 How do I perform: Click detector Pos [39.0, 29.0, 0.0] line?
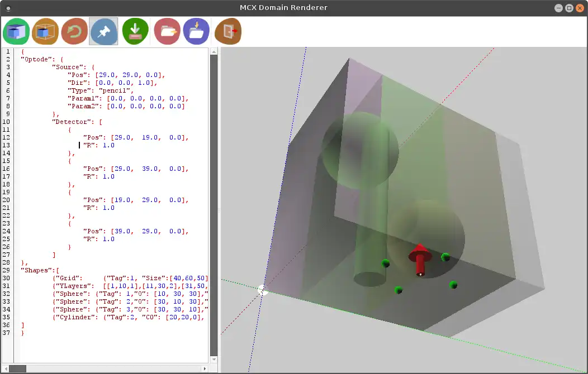[136, 231]
